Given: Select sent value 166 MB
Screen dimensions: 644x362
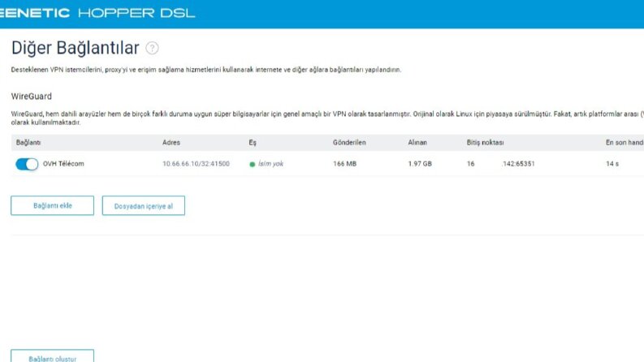Looking at the screenshot, I should pos(344,164).
